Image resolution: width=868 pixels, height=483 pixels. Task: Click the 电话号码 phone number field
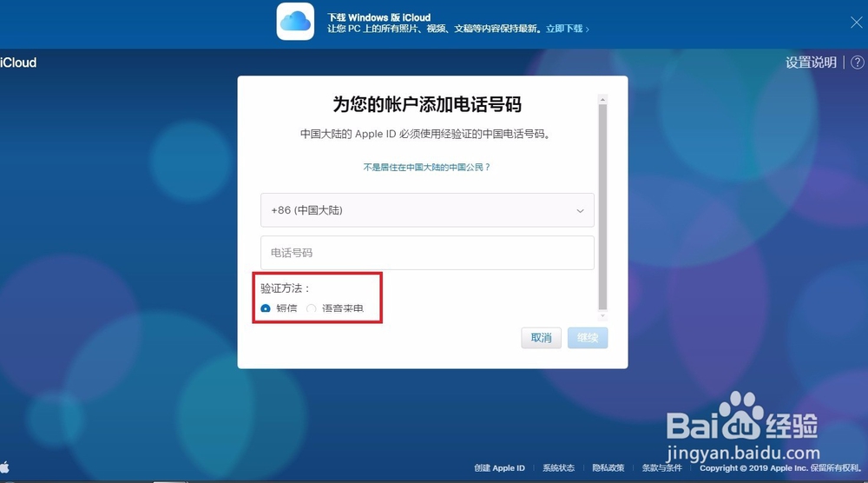point(427,253)
